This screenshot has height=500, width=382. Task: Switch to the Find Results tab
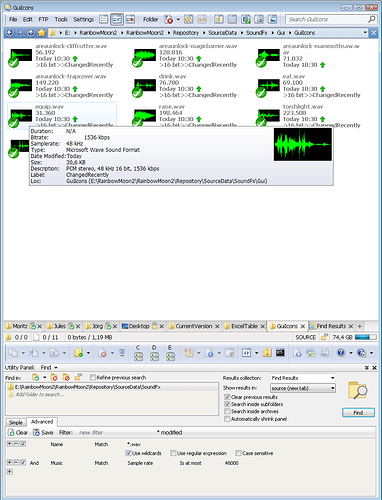(331, 326)
